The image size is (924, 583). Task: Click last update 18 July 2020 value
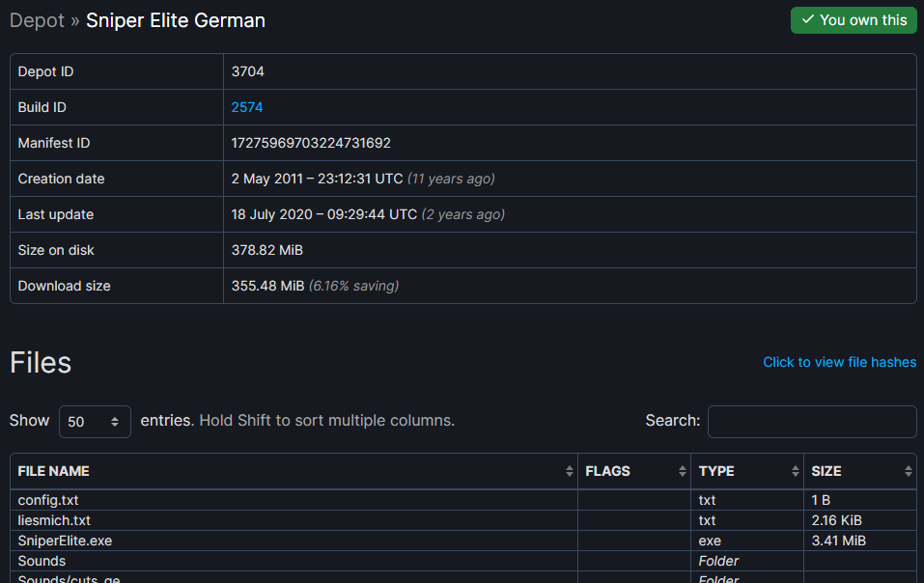[324, 214]
